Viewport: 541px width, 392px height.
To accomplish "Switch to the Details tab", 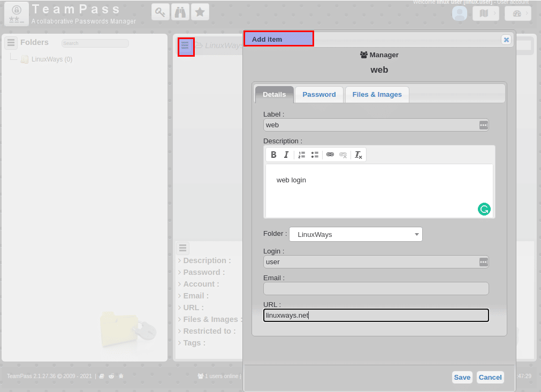I will pos(275,95).
